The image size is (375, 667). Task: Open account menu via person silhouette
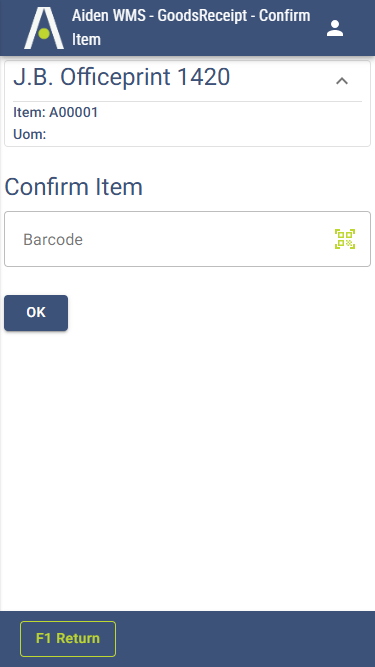335,28
